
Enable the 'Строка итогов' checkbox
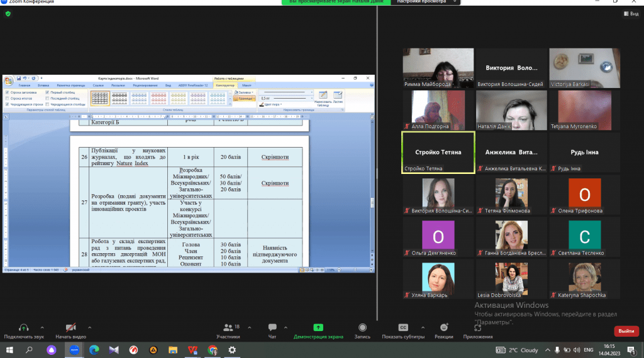click(7, 98)
